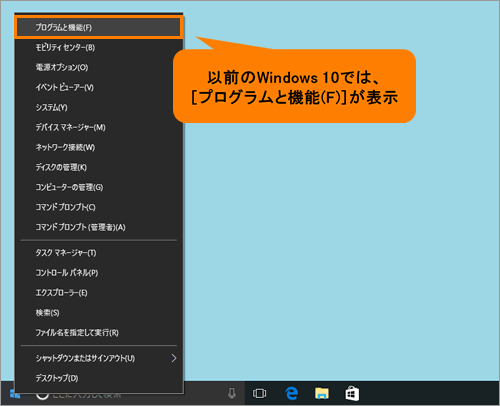Open Microsoft Store taskbar icon

coord(352,394)
